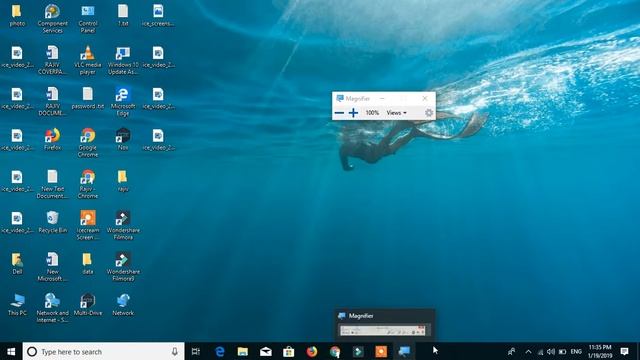
Task: Open Edge from the taskbar
Action: [x=220, y=351]
